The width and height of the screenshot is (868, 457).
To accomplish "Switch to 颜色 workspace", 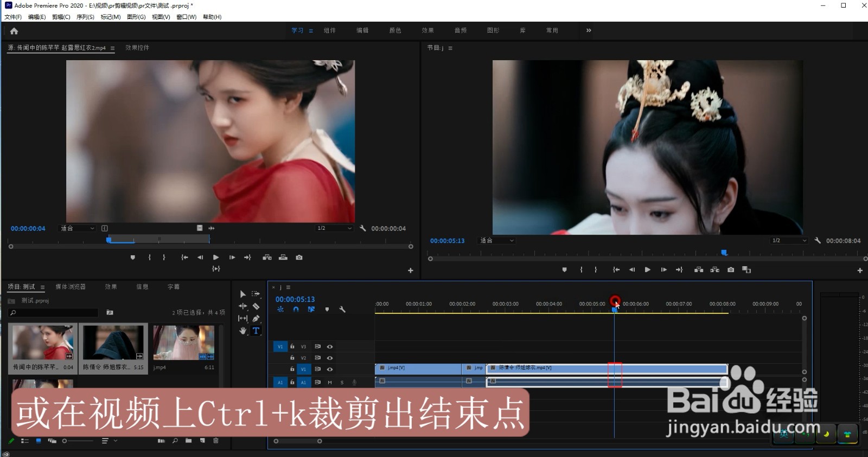I will pos(395,30).
